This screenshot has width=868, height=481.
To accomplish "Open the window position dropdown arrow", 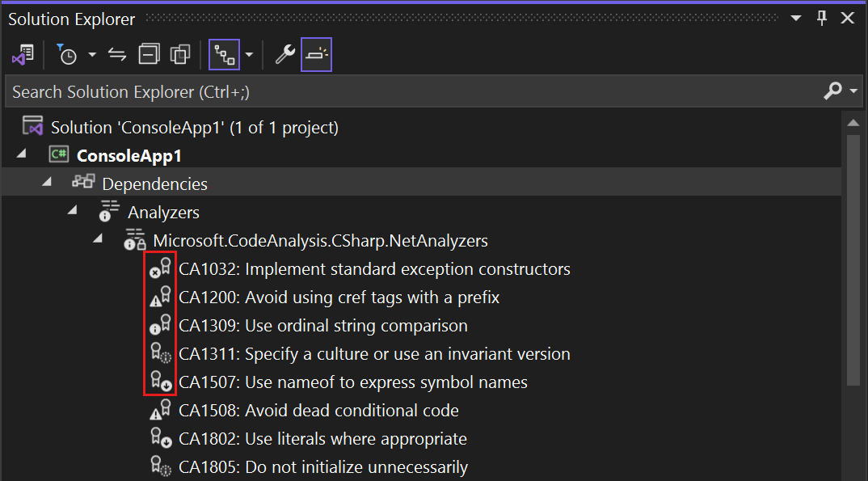I will [795, 18].
